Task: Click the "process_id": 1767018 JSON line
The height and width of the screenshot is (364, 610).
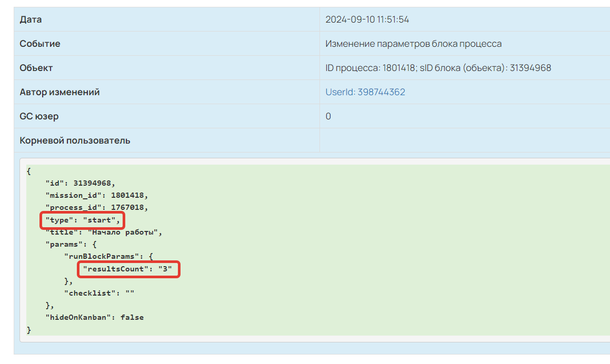Action: click(x=96, y=207)
